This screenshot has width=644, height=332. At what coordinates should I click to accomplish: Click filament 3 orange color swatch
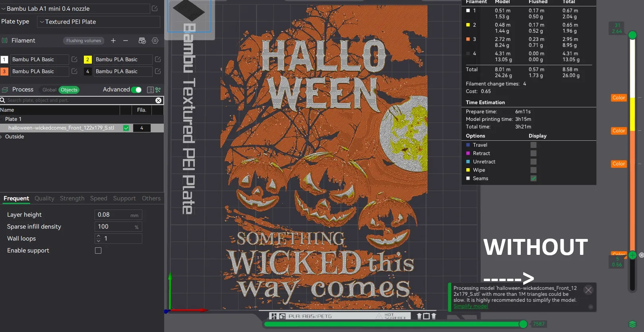4,72
